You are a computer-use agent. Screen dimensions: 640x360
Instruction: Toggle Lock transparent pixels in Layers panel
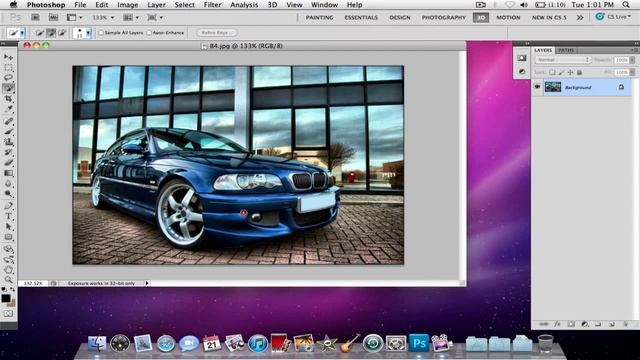[x=552, y=72]
